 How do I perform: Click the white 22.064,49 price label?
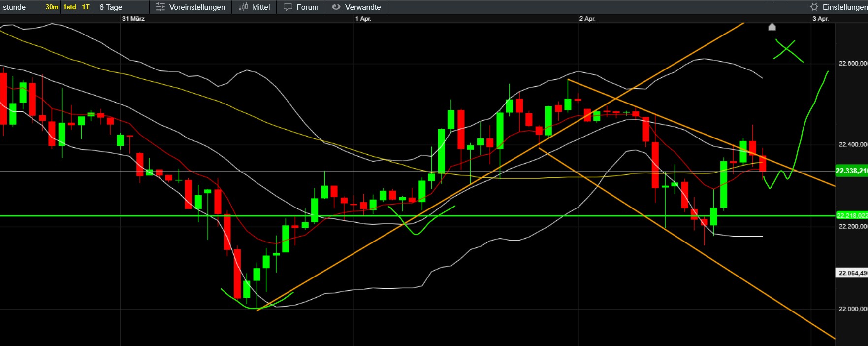[x=852, y=273]
